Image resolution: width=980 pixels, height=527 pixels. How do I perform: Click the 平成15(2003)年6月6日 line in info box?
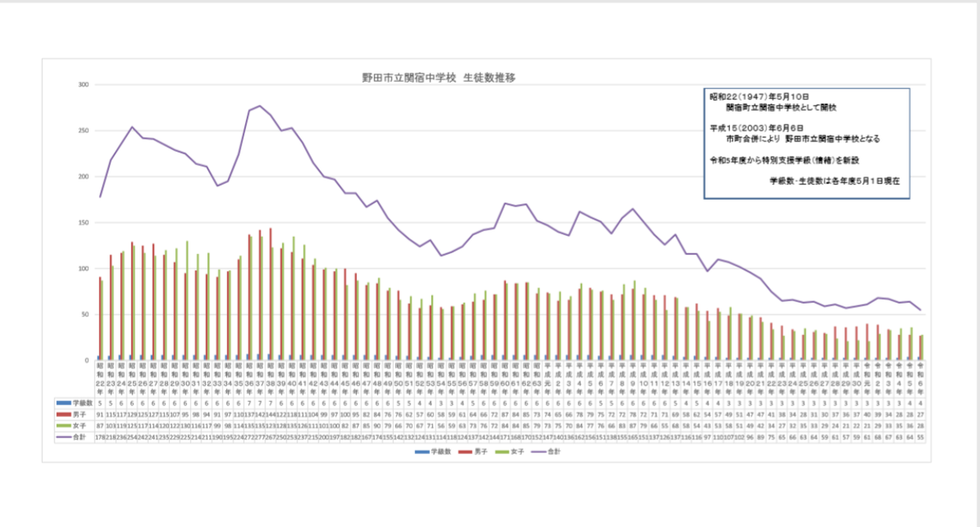[757, 128]
